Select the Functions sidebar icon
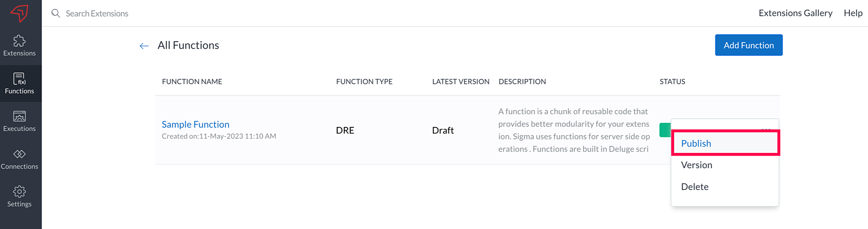Screen dimensions: 868x229 [x=20, y=83]
